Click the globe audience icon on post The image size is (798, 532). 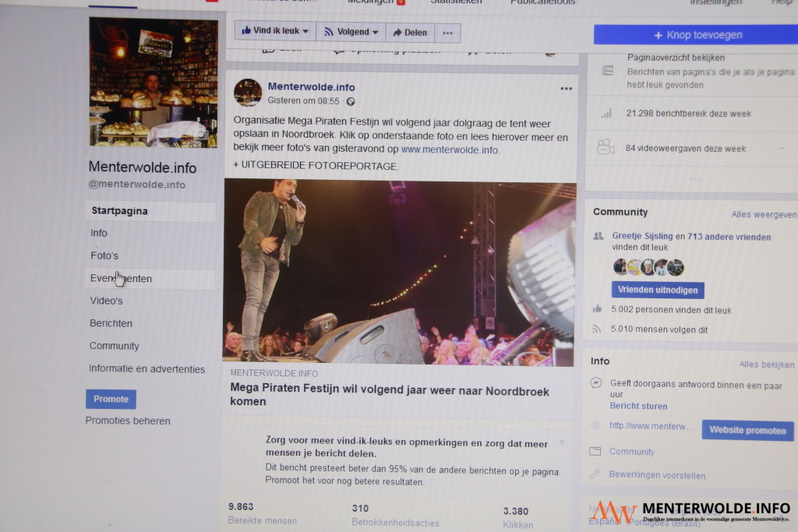pyautogui.click(x=351, y=102)
